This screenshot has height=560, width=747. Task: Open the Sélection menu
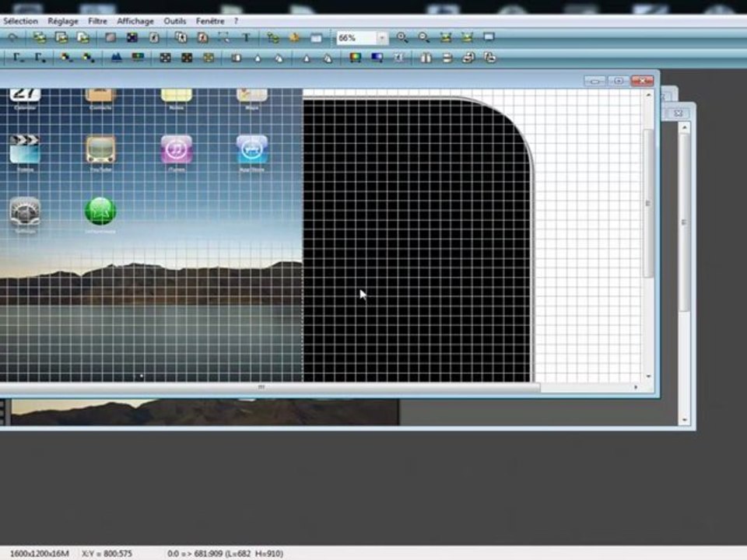pos(20,21)
